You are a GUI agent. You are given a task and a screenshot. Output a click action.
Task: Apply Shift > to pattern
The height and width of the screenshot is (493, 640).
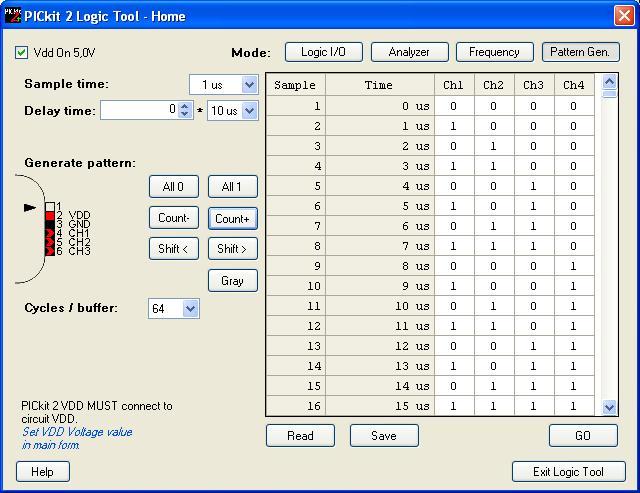point(233,249)
